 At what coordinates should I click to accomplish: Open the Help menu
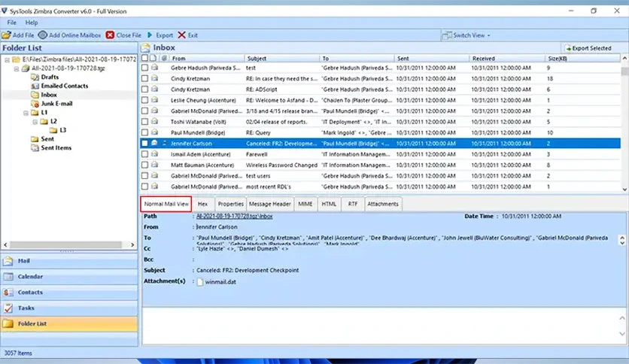(32, 23)
